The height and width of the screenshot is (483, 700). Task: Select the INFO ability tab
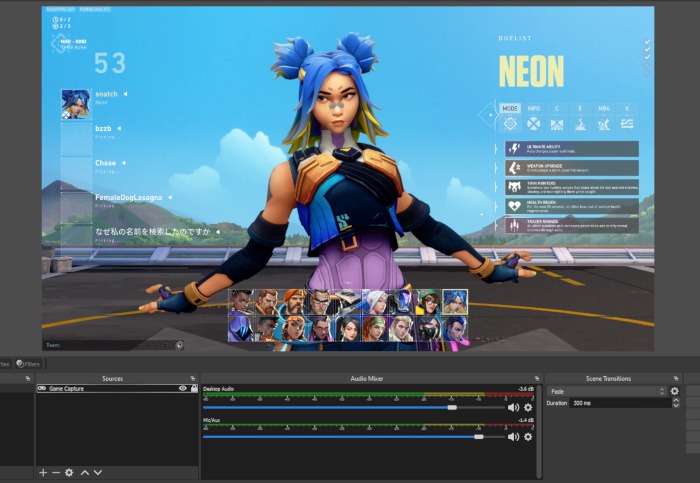[x=533, y=108]
